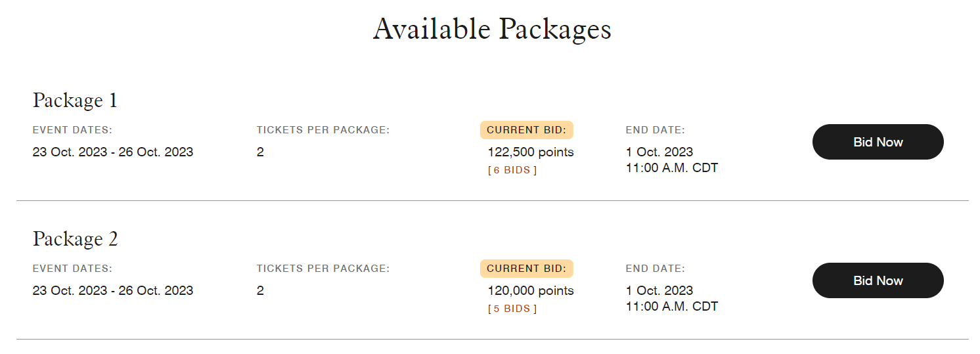Click the event dates value for Package 1
The width and height of the screenshot is (980, 354).
coord(113,152)
